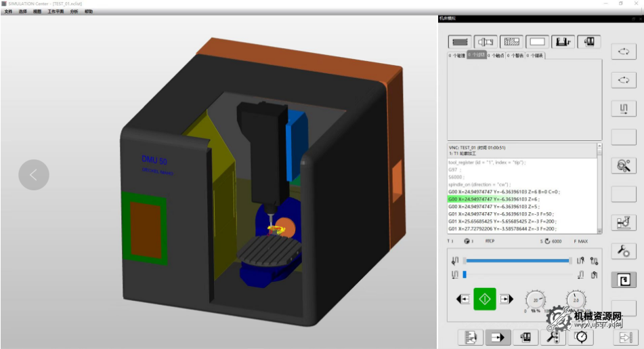Click the magnifier with gear icon
The width and height of the screenshot is (644, 349).
point(623,165)
